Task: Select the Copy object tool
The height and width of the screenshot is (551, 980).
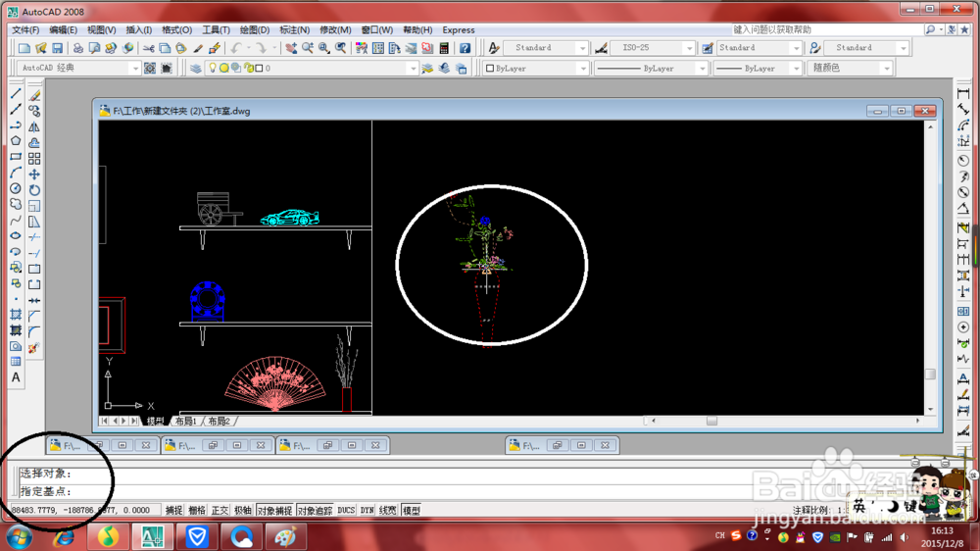Action: [34, 112]
